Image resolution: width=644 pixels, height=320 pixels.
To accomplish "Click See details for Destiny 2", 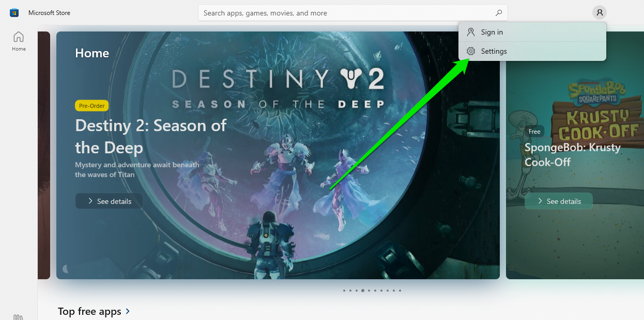I will pyautogui.click(x=109, y=201).
